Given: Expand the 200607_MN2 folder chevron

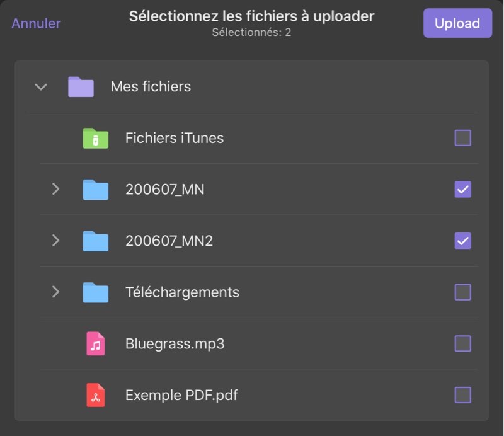Looking at the screenshot, I should click(x=55, y=241).
